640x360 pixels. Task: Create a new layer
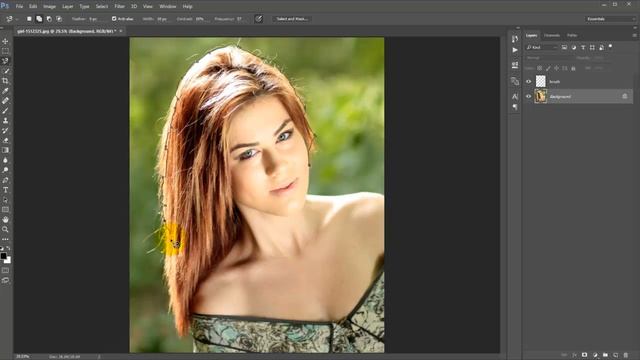tap(616, 355)
